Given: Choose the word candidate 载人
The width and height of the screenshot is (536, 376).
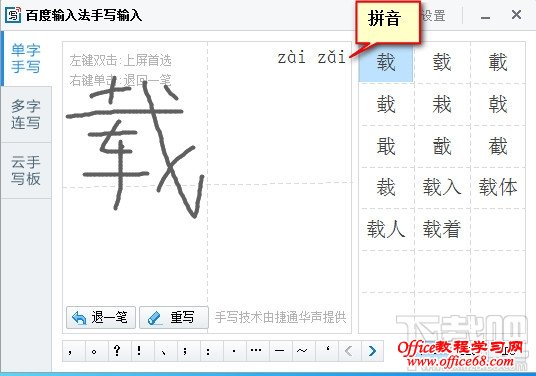Looking at the screenshot, I should click(x=386, y=229).
